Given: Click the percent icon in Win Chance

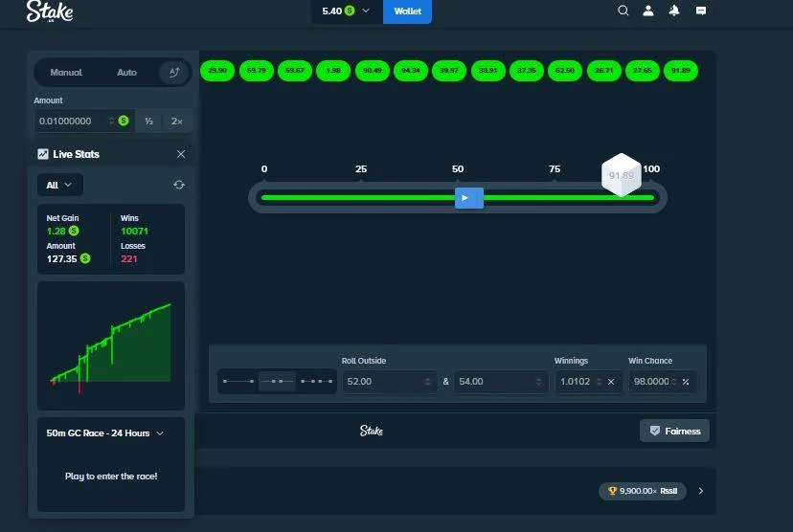Looking at the screenshot, I should 686,382.
